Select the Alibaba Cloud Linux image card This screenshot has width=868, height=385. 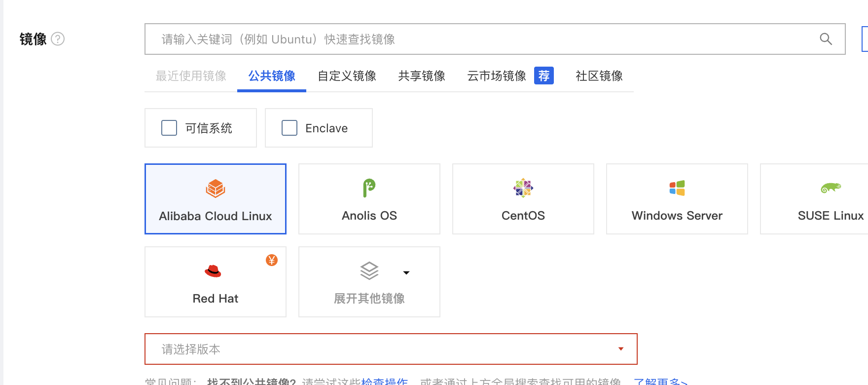click(216, 199)
